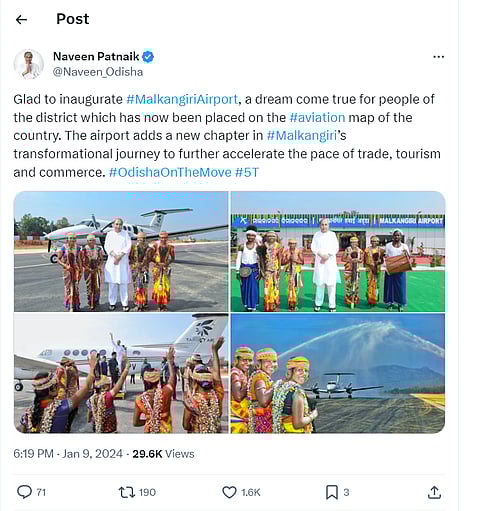Image resolution: width=480 pixels, height=511 pixels.
Task: View the water cannon salute photo
Action: [338, 373]
